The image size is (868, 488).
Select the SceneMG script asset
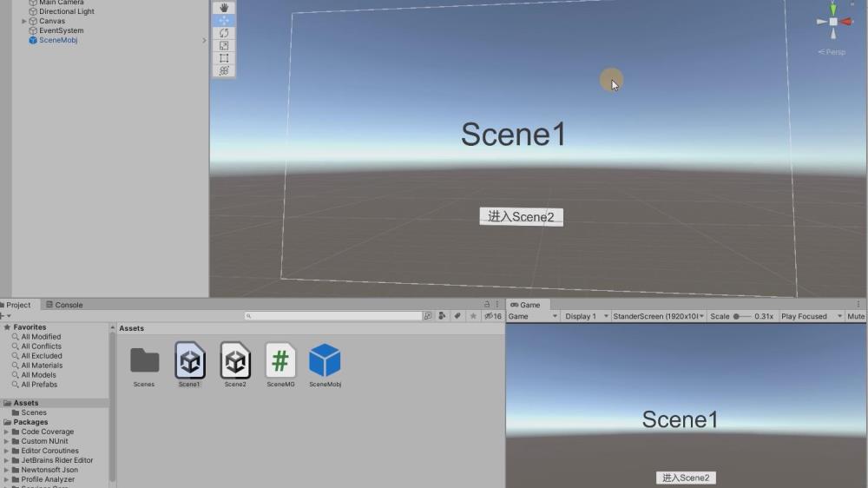[x=280, y=361]
